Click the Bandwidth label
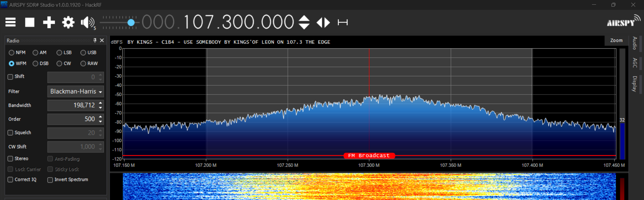This screenshot has height=200, width=644. tap(19, 105)
